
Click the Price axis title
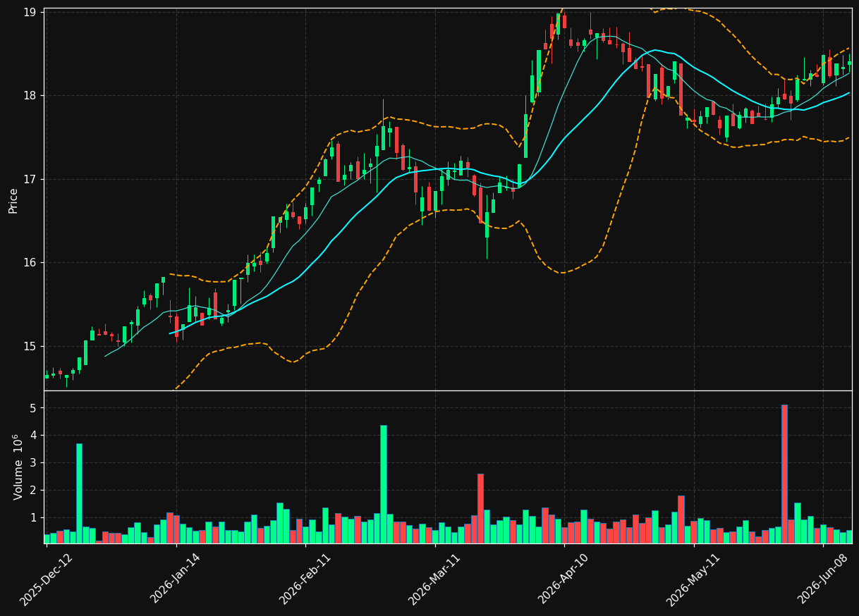[x=13, y=200]
